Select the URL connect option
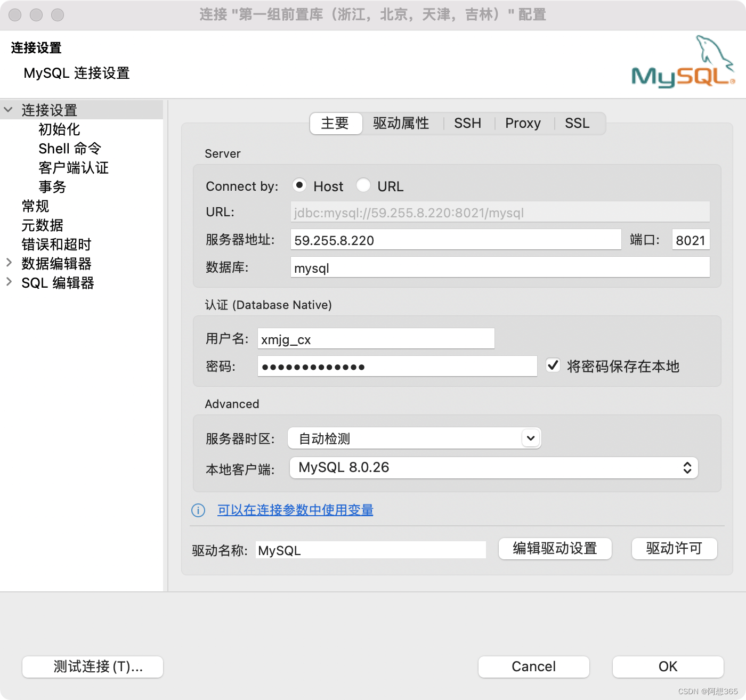 363,185
